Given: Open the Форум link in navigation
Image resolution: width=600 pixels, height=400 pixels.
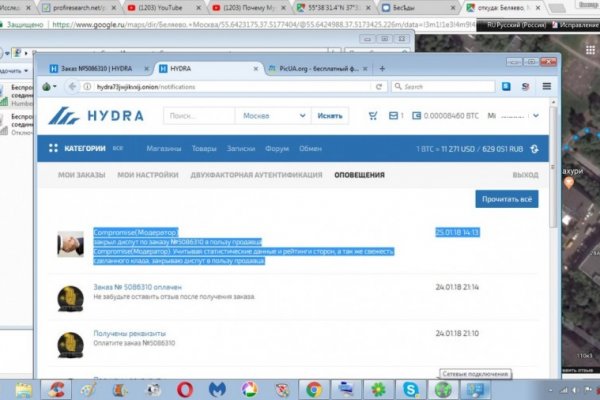Looking at the screenshot, I should click(x=277, y=149).
